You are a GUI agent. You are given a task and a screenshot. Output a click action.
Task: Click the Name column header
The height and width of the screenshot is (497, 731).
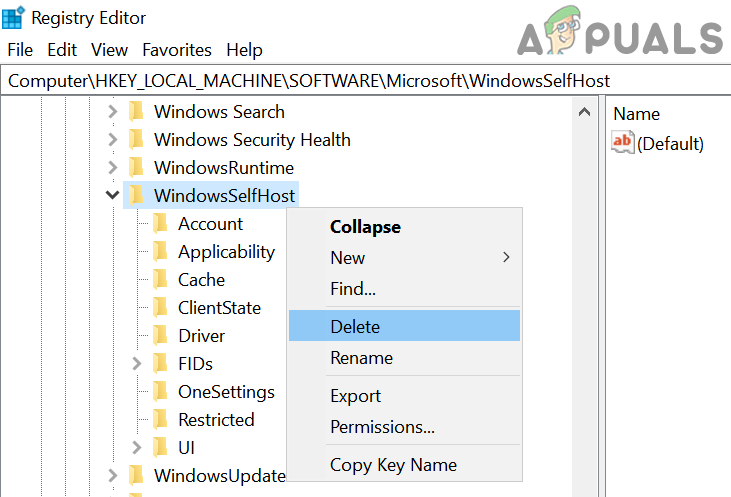point(636,114)
